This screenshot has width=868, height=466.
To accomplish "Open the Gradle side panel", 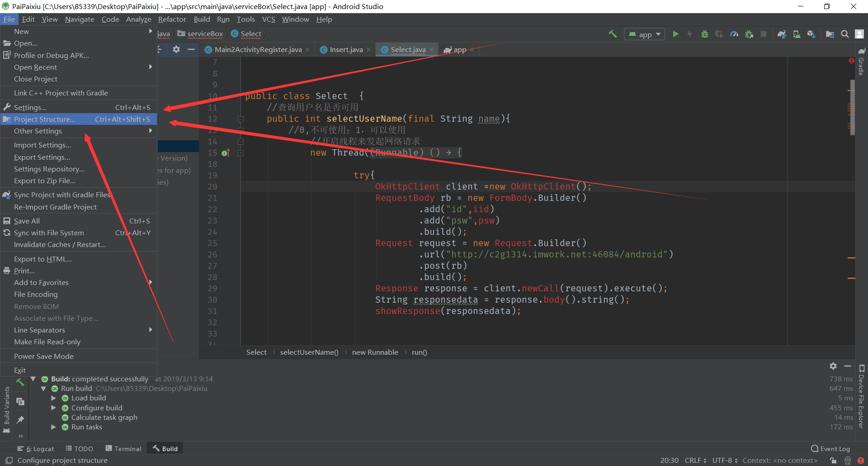I will [x=861, y=62].
